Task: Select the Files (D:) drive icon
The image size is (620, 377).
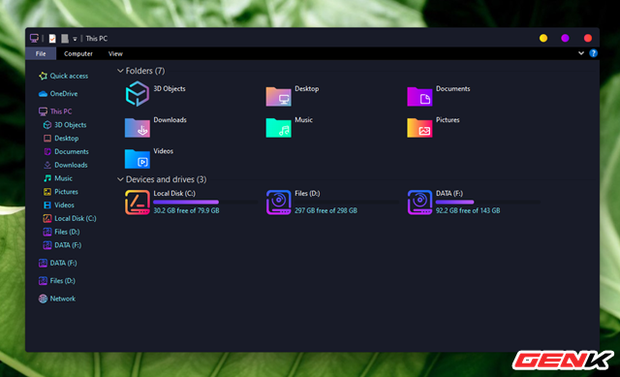Action: coord(278,202)
